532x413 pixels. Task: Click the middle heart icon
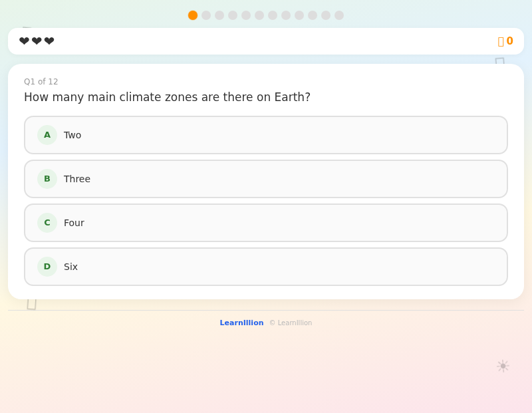[x=37, y=41]
